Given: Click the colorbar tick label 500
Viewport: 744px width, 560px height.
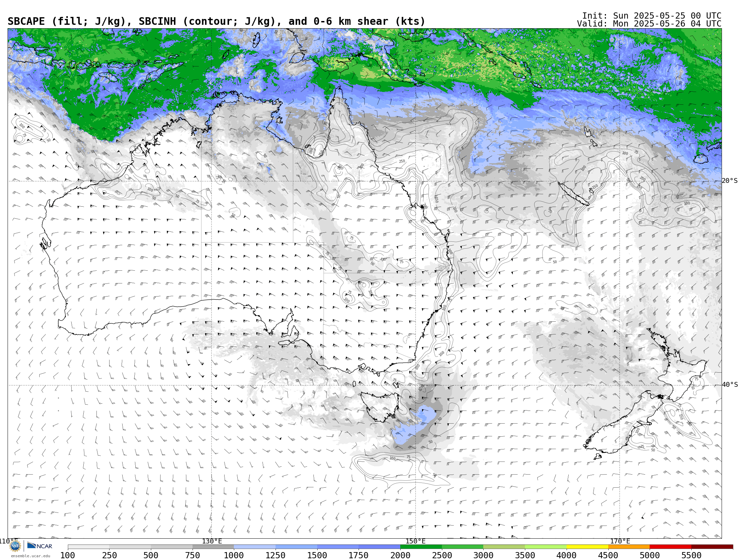Looking at the screenshot, I should (151, 555).
